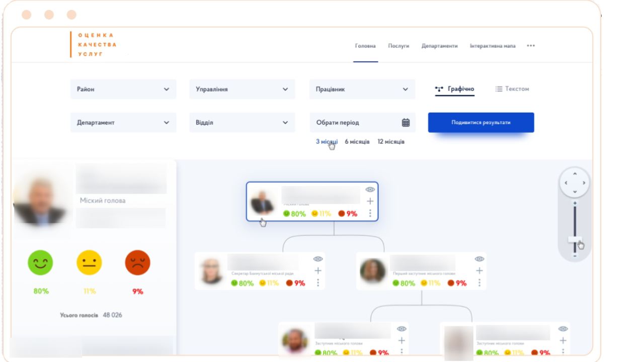Expand the Район dropdown
Image resolution: width=644 pixels, height=362 pixels.
pyautogui.click(x=123, y=89)
